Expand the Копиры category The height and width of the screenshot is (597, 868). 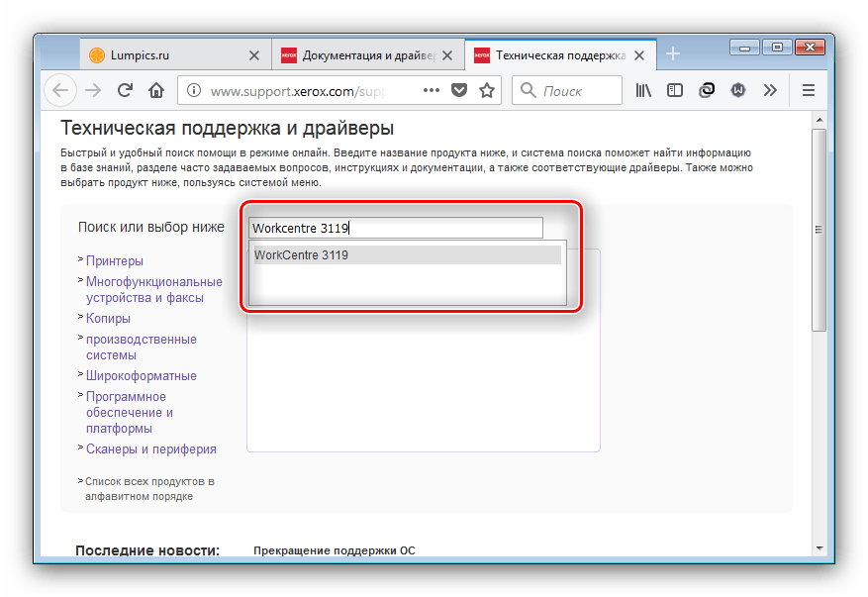pos(108,318)
